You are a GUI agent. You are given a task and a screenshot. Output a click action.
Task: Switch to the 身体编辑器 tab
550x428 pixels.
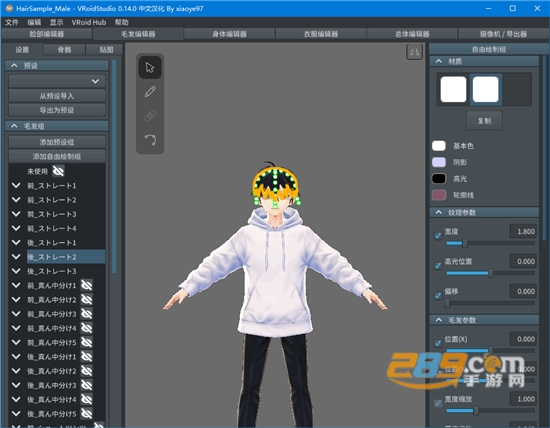coord(229,34)
